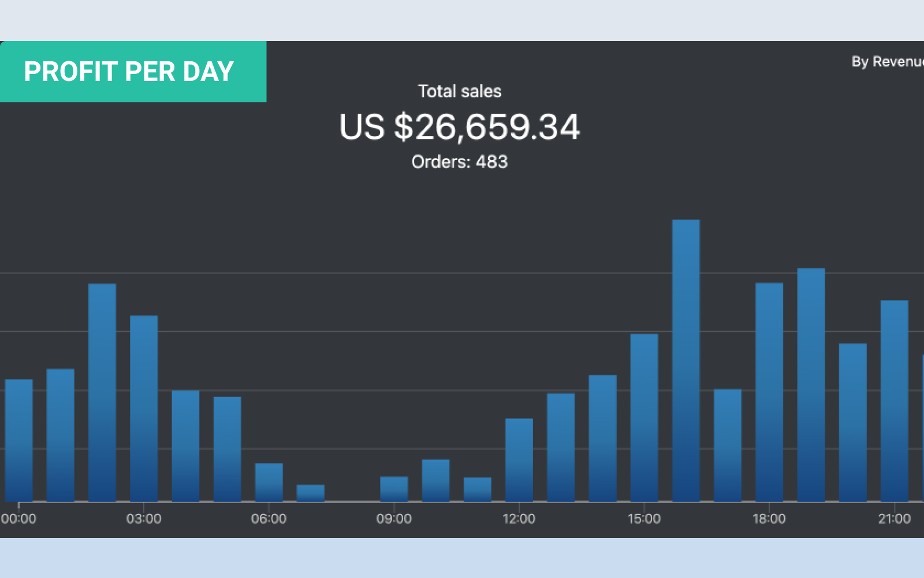The width and height of the screenshot is (924, 578).
Task: Click the bar above the 06:00 label
Action: pos(269,481)
